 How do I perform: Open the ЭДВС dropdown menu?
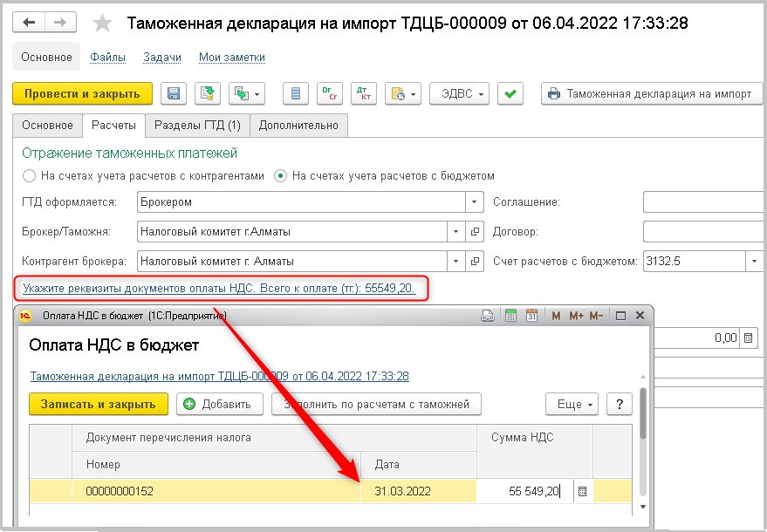tap(459, 94)
